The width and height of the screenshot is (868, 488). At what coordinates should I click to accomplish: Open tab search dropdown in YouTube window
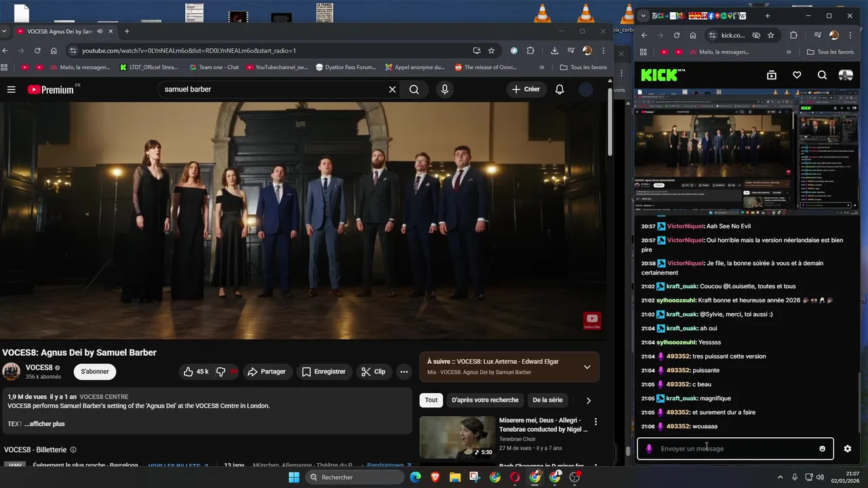(5, 31)
